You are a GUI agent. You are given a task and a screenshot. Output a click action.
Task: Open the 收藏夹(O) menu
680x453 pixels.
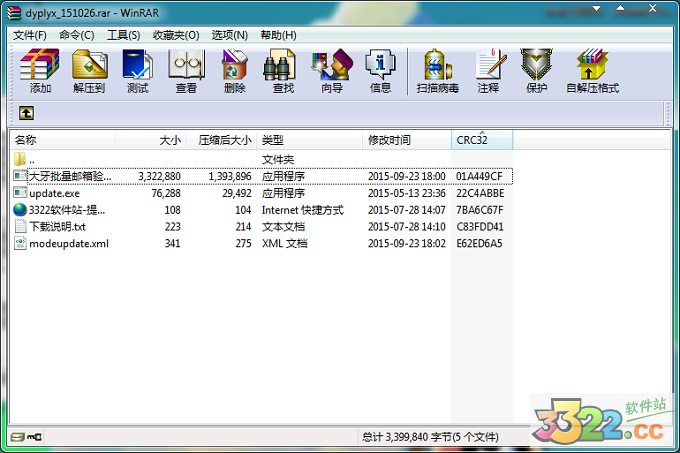(x=176, y=35)
